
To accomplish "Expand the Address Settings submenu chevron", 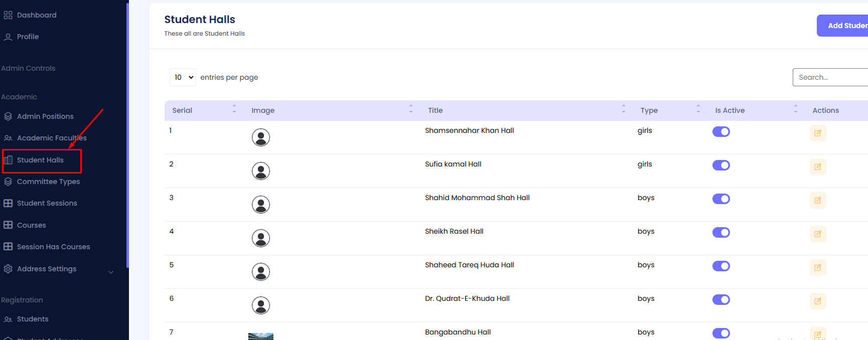I will click(x=111, y=272).
